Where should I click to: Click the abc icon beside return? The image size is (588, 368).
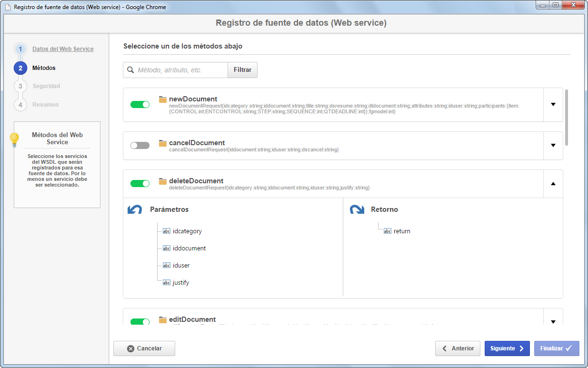click(388, 231)
